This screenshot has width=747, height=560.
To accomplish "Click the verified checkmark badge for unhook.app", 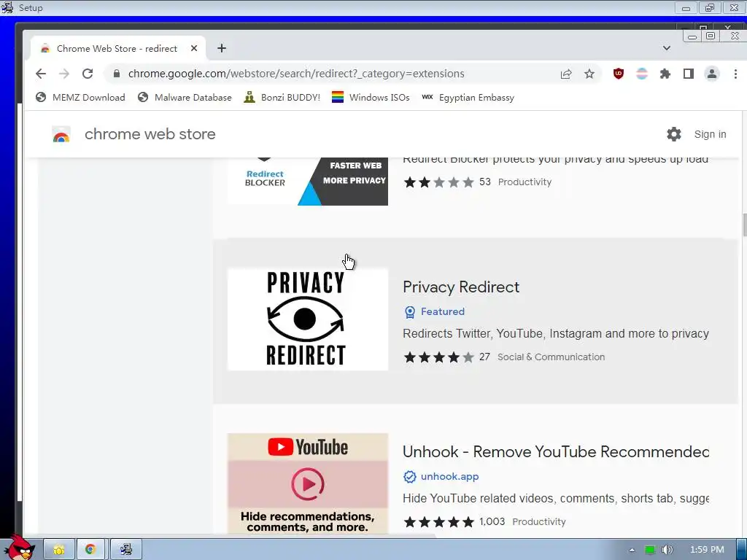I will click(410, 477).
